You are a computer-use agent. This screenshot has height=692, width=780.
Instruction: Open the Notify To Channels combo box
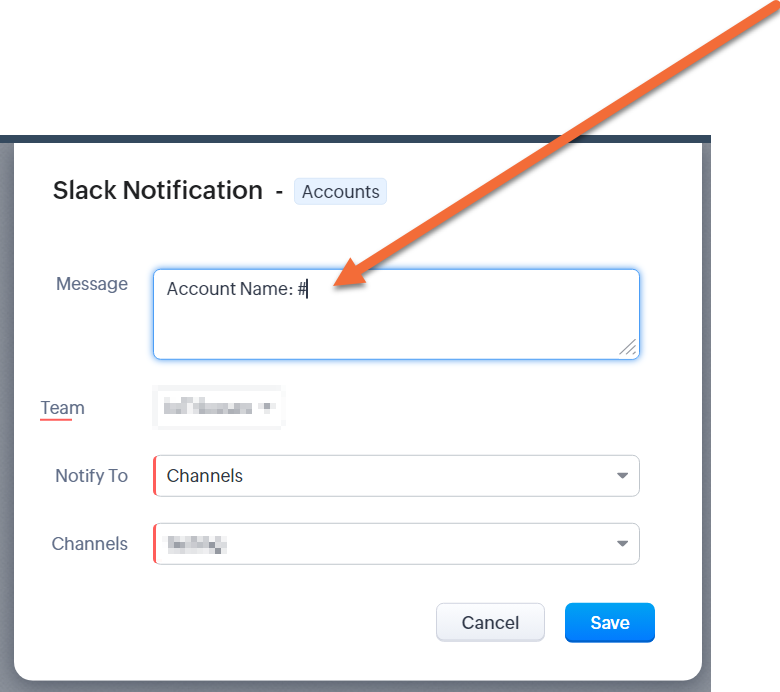click(396, 476)
